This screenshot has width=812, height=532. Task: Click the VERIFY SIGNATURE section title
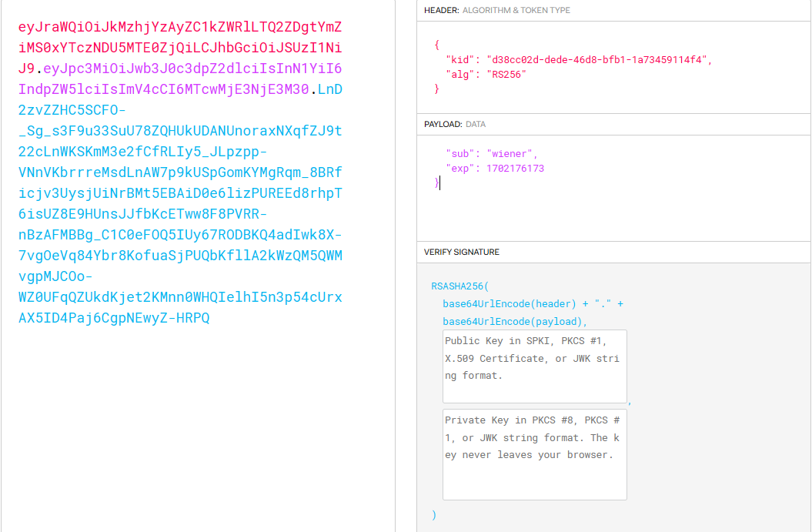click(462, 252)
